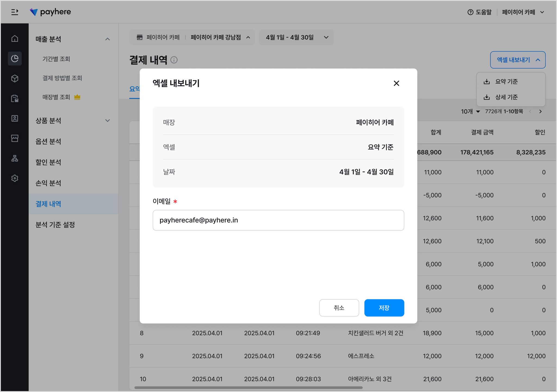Screen dimensions: 557x392
Task: Click the 에스프레소 cell in row 9
Action: (x=361, y=356)
